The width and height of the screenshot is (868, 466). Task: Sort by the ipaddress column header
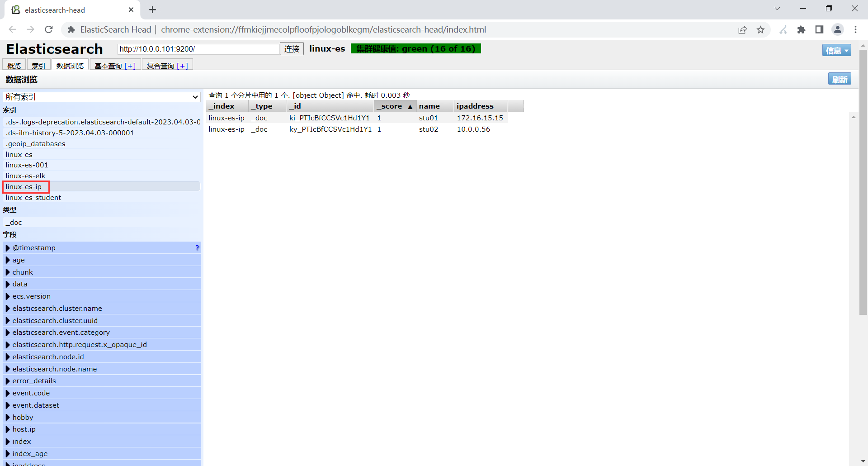point(481,106)
